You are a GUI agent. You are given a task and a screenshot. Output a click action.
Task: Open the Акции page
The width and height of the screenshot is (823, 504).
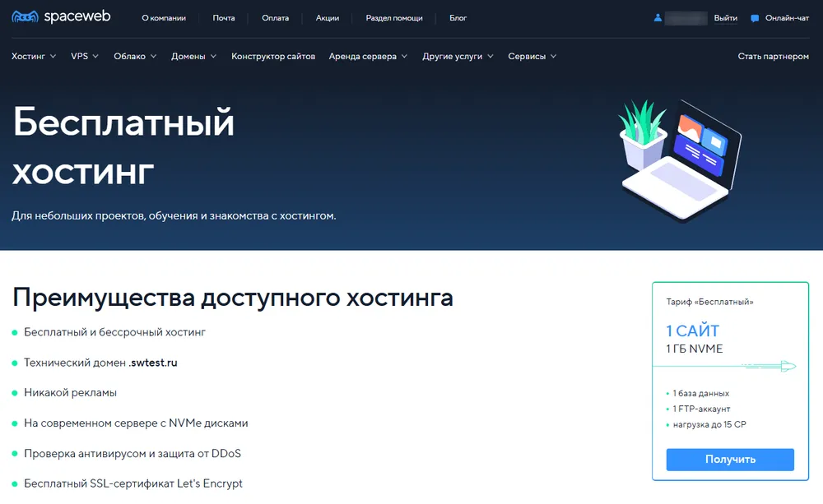click(327, 17)
